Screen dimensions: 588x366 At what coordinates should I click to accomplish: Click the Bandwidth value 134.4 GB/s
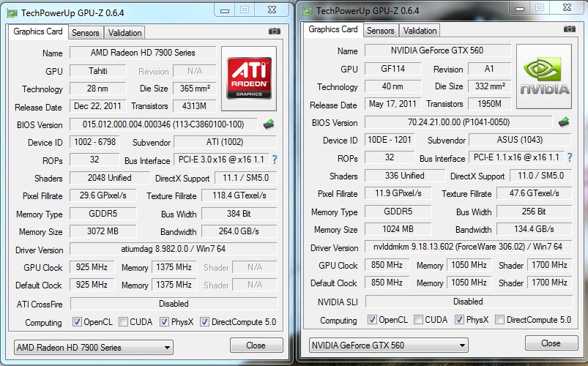pyautogui.click(x=534, y=228)
